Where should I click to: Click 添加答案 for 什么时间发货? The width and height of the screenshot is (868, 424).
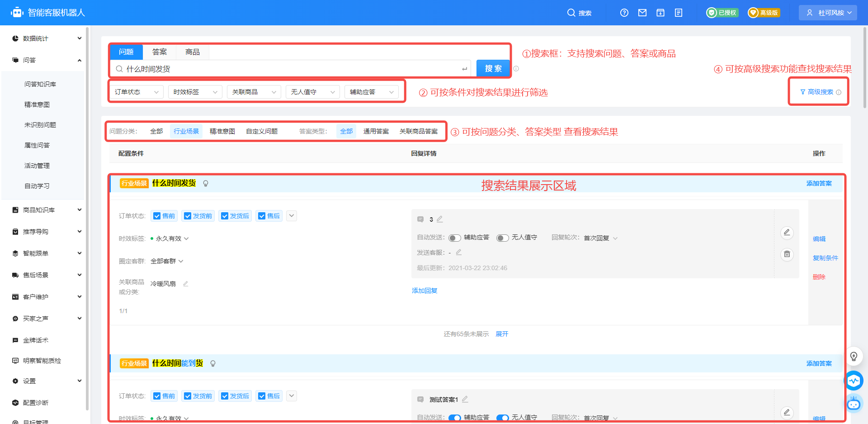(x=819, y=183)
